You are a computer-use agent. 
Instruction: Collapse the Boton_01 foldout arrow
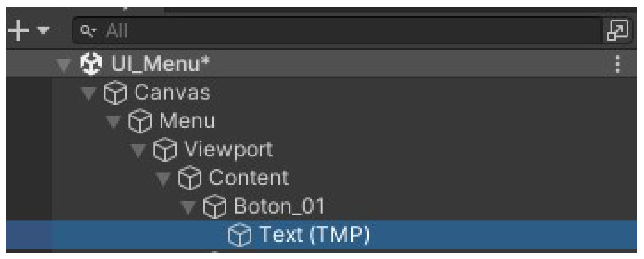pyautogui.click(x=189, y=207)
